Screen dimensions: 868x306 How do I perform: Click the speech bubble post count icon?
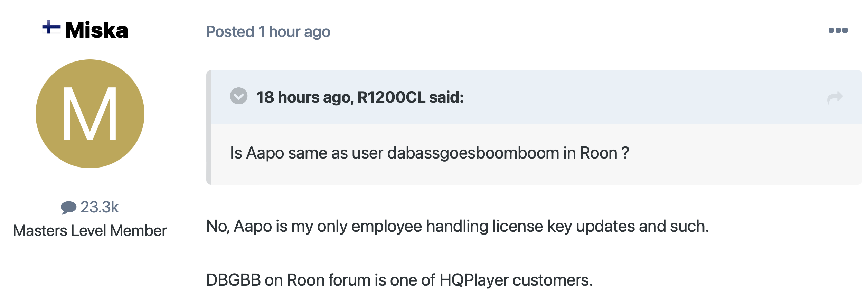coord(68,208)
